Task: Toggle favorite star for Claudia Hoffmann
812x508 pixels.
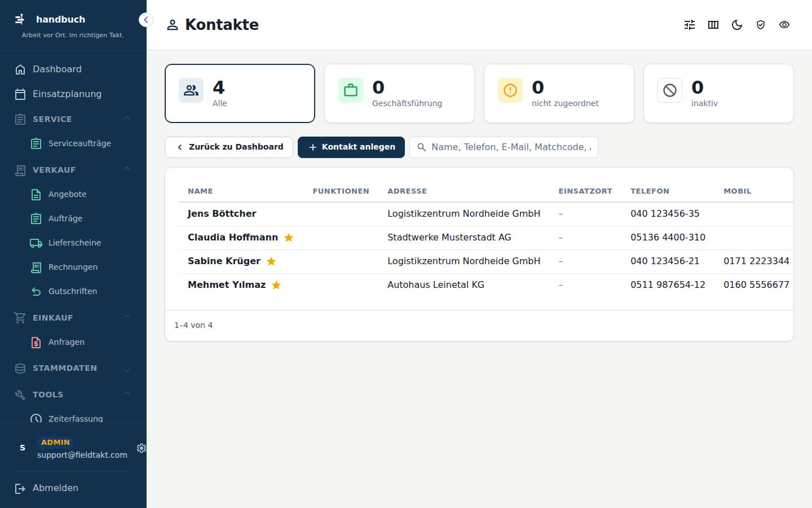Action: [289, 238]
